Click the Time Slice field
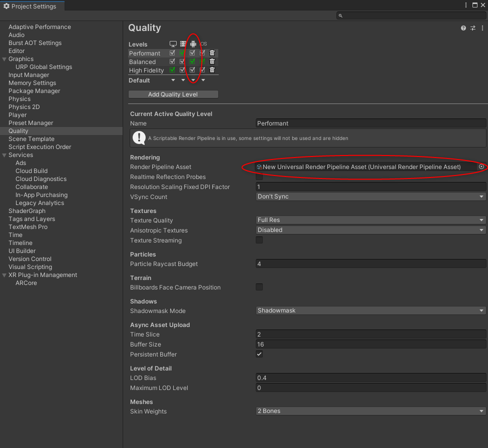The height and width of the screenshot is (448, 488). [371, 334]
